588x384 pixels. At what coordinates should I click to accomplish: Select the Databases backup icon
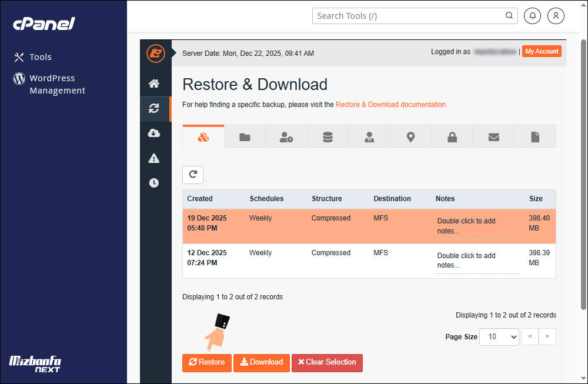coord(328,136)
